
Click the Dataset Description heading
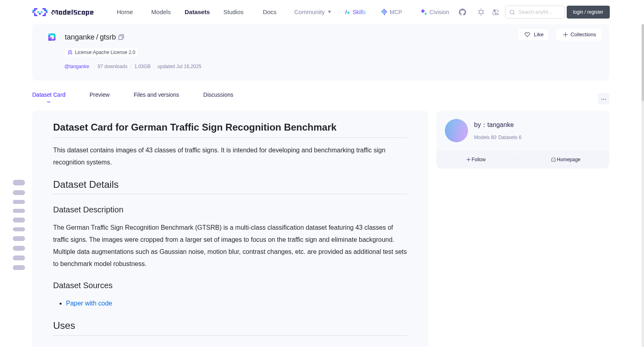(x=88, y=210)
